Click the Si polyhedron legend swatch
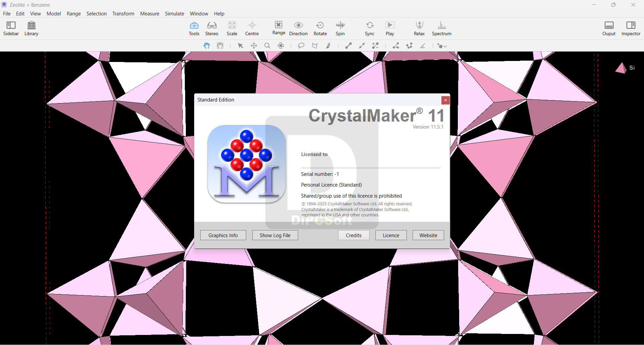 621,68
